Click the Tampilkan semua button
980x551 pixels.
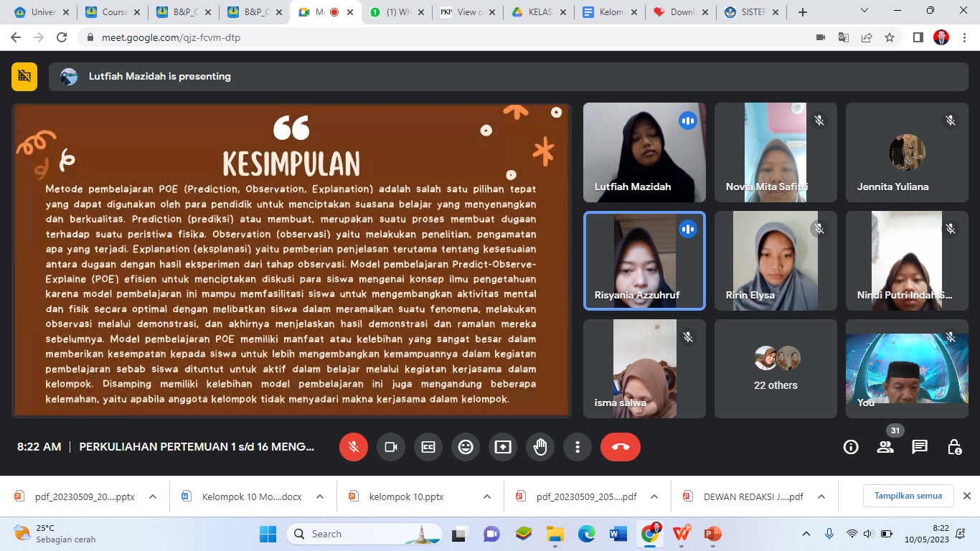pos(908,496)
